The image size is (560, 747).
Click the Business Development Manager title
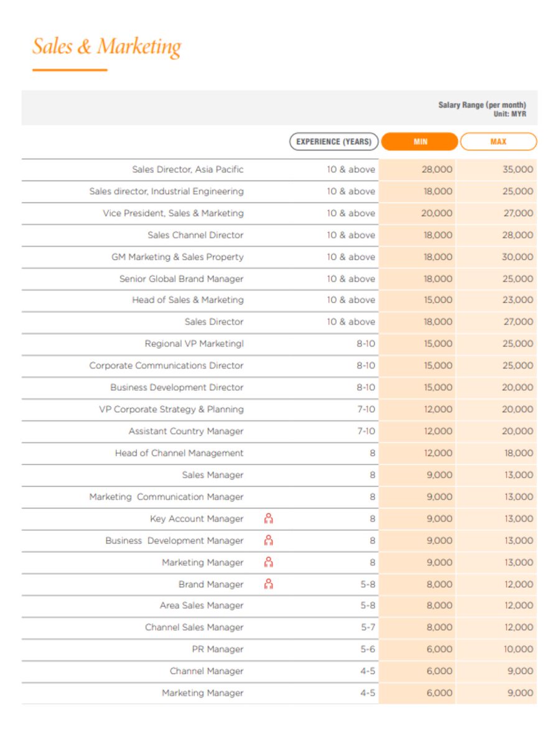[x=174, y=540]
